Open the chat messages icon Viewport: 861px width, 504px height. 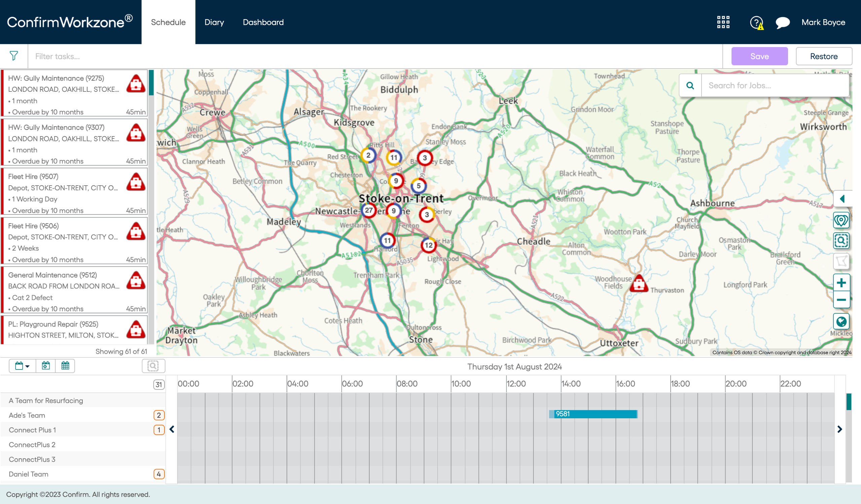pos(782,23)
